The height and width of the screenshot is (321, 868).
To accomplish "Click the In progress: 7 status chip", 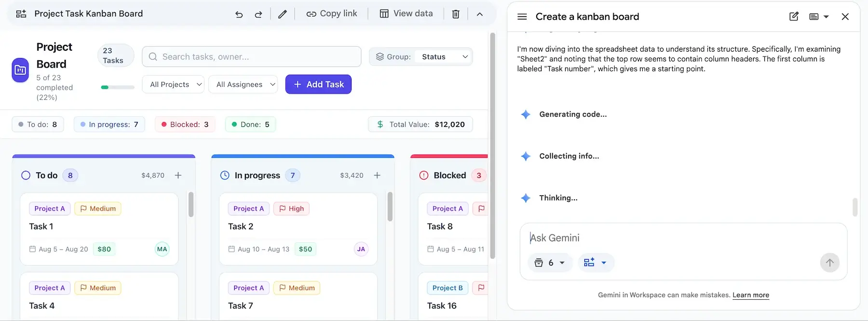I will 109,125.
